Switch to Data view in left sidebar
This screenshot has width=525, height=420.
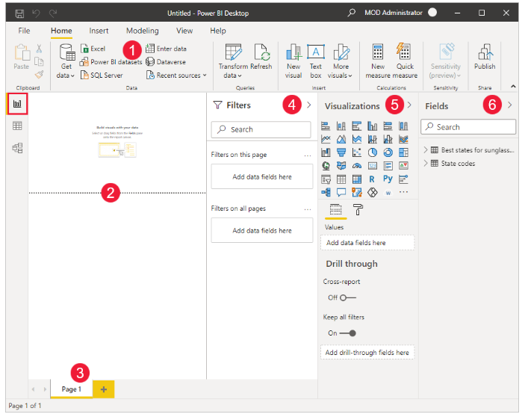(17, 126)
